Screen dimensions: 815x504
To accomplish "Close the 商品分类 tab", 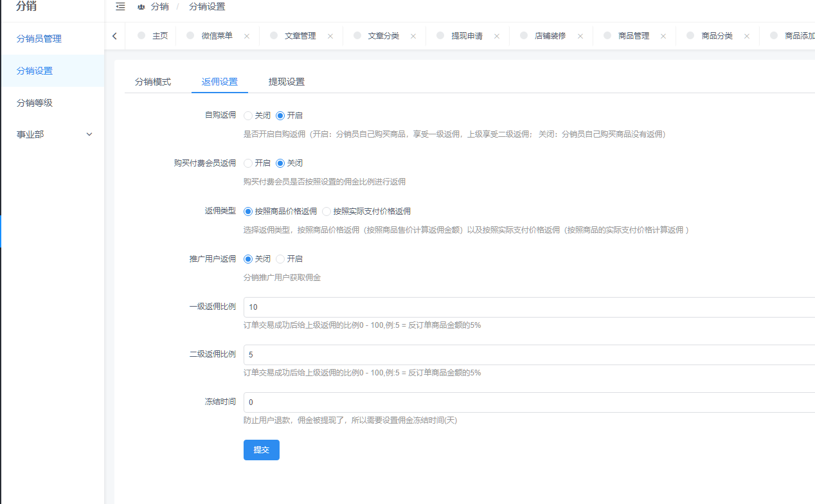I will click(747, 36).
